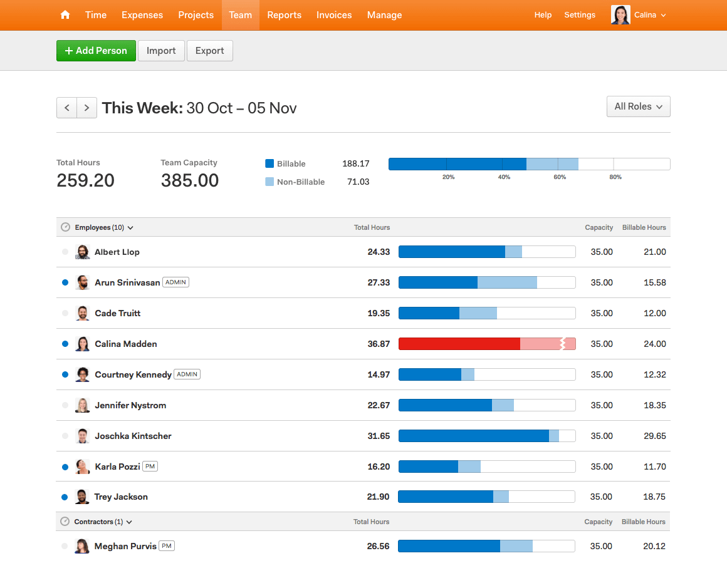Click the clock icon beside Contractors header
Viewport: 727px width, 588px height.
[x=65, y=522]
